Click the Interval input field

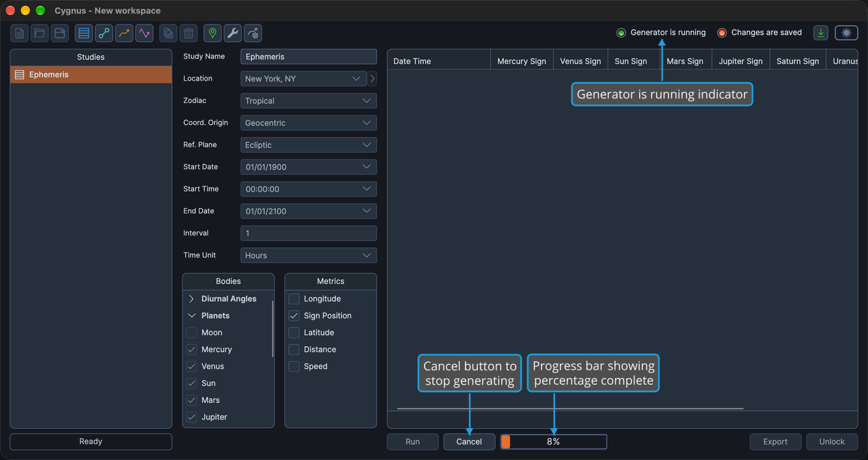tap(309, 233)
